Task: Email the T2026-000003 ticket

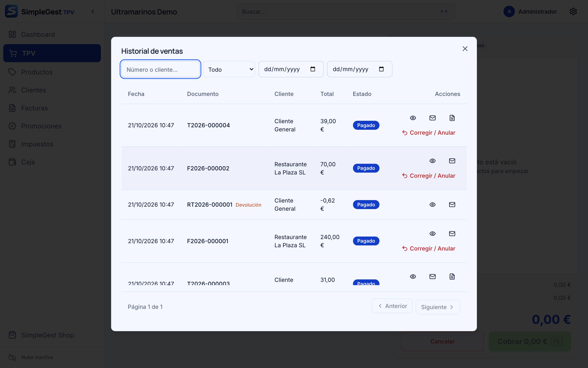Action: pos(432,276)
